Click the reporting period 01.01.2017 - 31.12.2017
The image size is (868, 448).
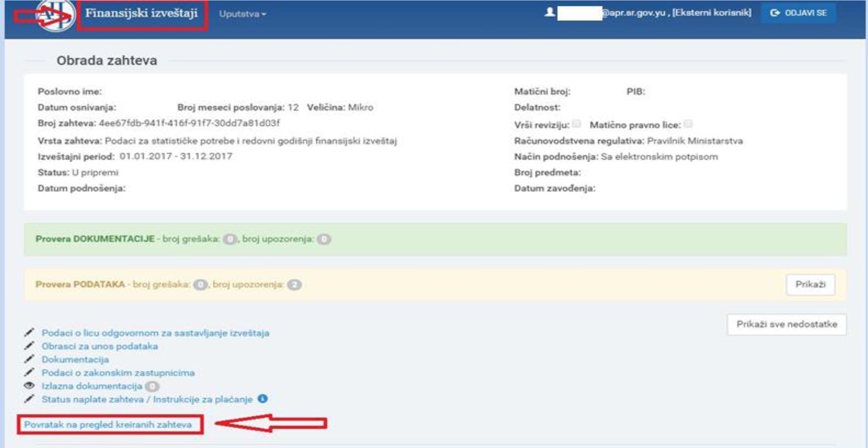176,156
